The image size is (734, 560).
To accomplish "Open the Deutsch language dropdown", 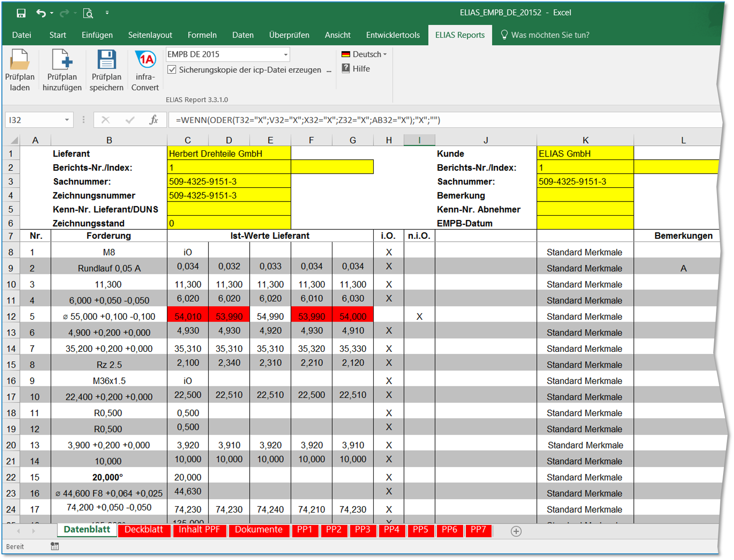I will (x=364, y=54).
